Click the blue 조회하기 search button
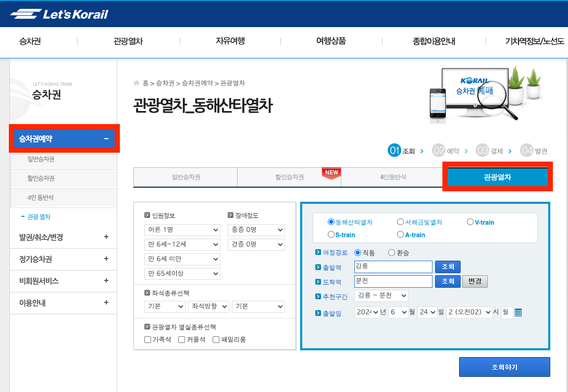 [503, 366]
